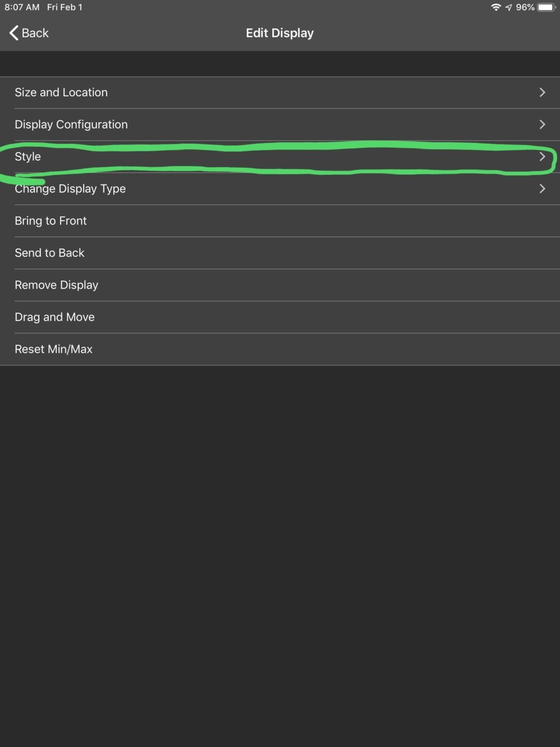Click the location services arrow icon
This screenshot has height=747, width=560.
tap(509, 7)
